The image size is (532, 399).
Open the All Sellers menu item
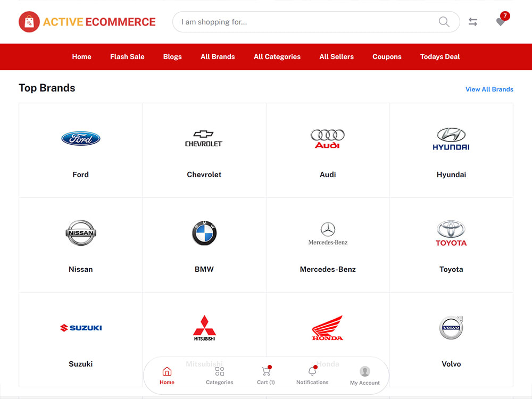pos(337,57)
